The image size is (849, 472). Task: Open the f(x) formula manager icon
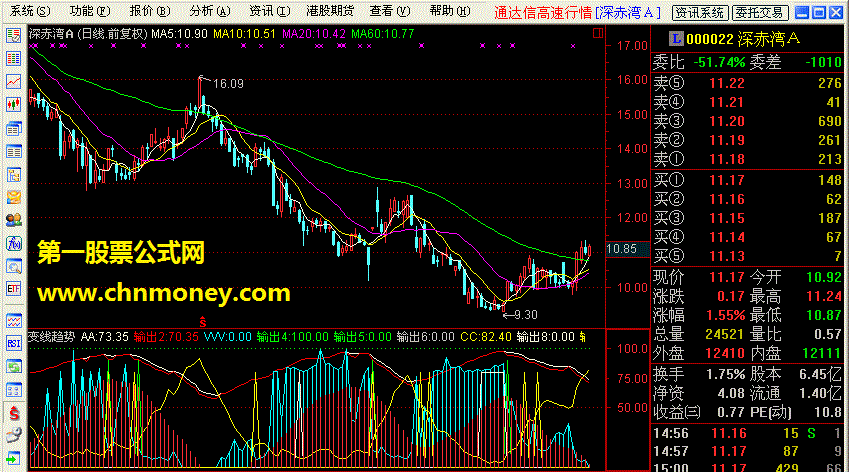[14, 244]
